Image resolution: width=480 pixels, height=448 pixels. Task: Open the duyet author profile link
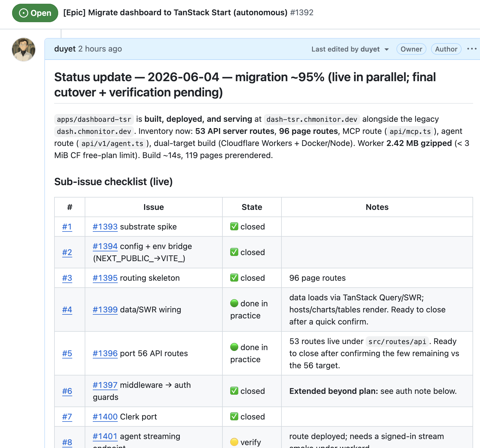coord(65,49)
